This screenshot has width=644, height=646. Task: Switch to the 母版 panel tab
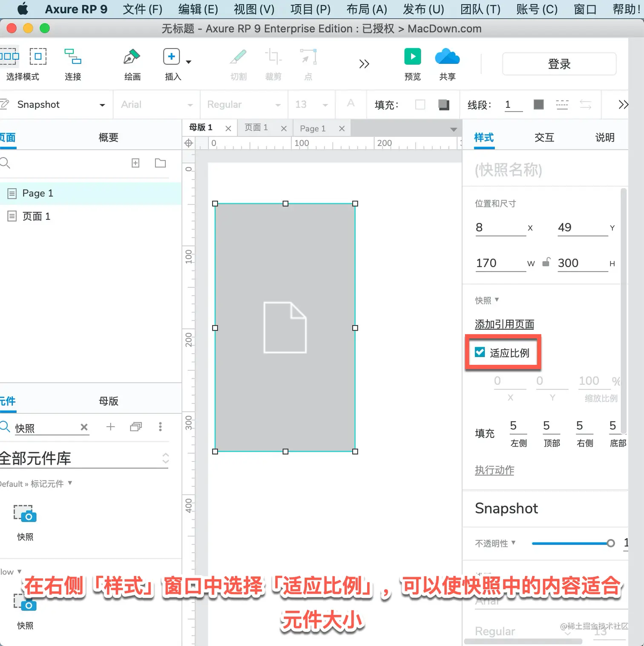(109, 401)
